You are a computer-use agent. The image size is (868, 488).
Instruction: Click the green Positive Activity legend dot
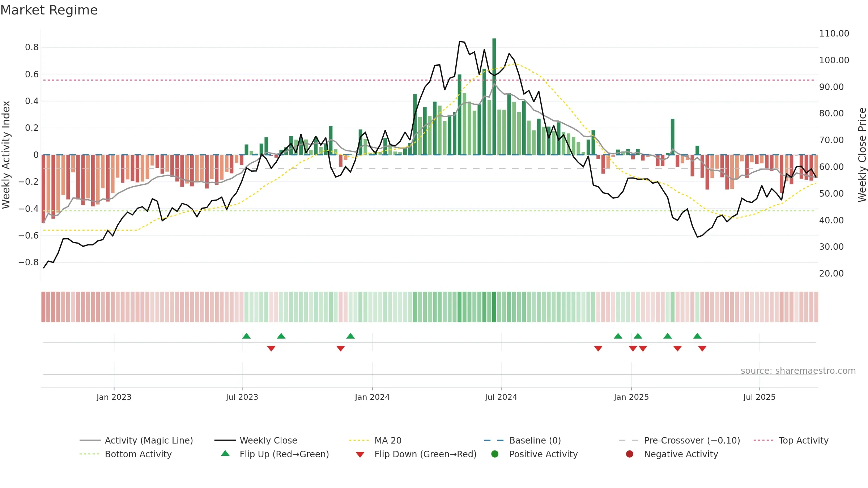pyautogui.click(x=495, y=454)
